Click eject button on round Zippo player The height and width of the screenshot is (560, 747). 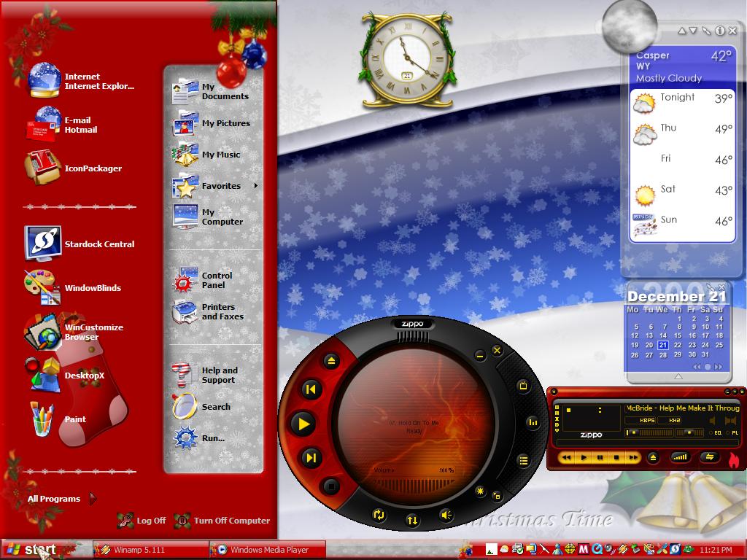[x=331, y=361]
